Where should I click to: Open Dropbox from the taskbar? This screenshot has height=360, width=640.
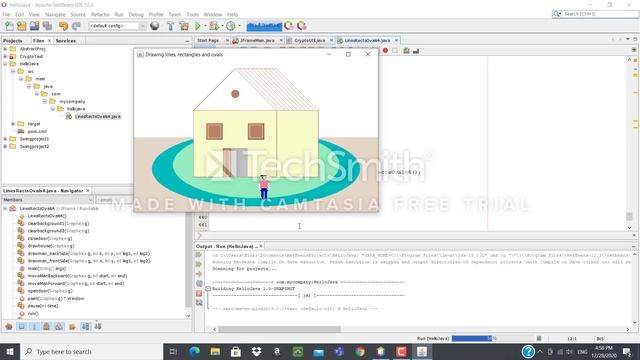(256, 351)
